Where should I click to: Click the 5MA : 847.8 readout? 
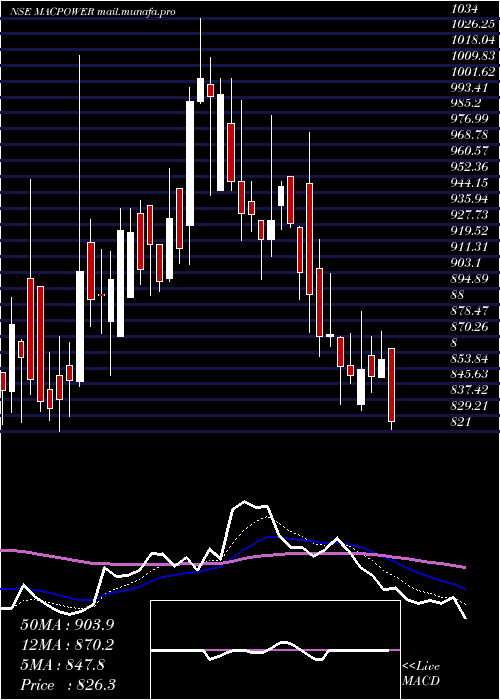tap(63, 665)
